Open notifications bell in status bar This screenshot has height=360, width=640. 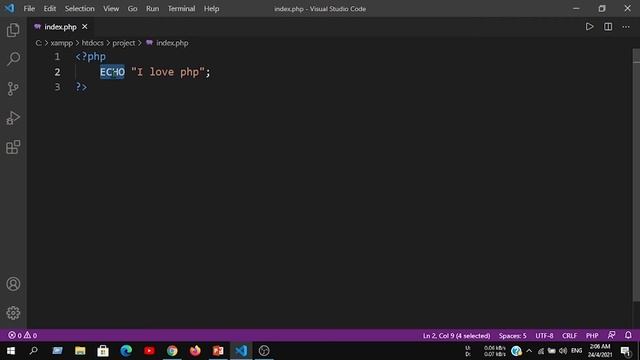pos(628,335)
